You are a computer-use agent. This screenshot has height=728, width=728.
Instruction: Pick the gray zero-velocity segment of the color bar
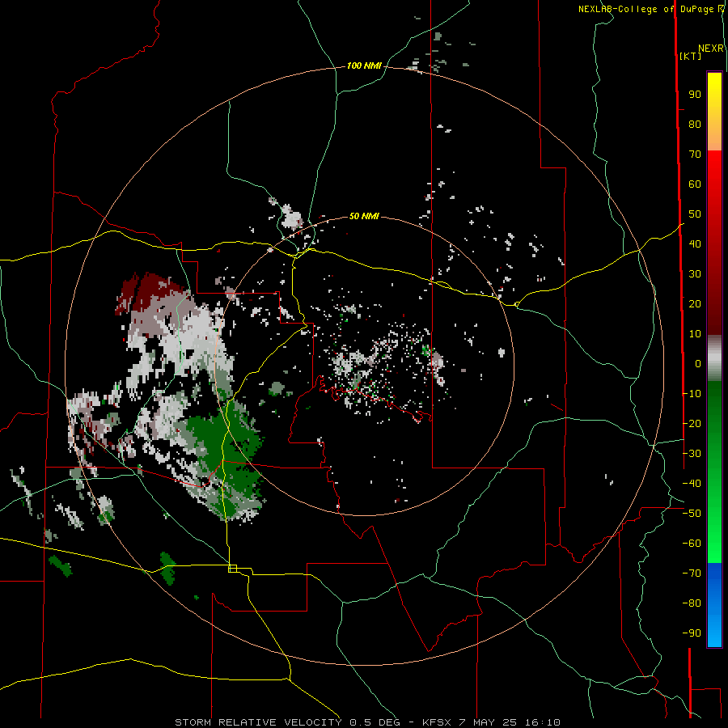click(714, 358)
